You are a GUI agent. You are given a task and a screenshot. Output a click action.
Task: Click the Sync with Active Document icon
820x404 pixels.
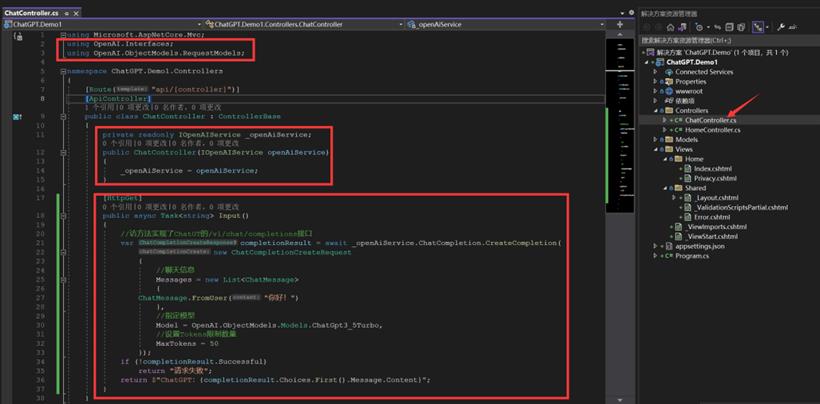718,27
